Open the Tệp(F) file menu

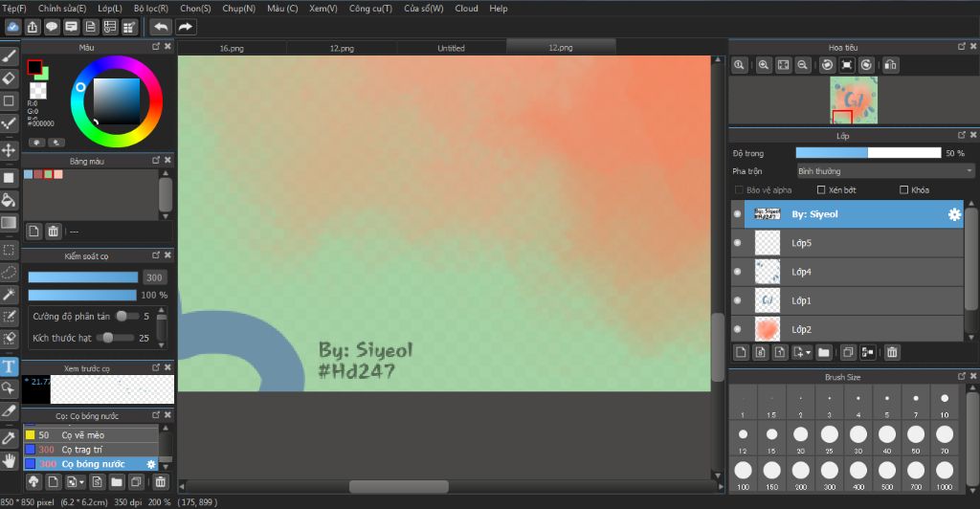pos(13,9)
